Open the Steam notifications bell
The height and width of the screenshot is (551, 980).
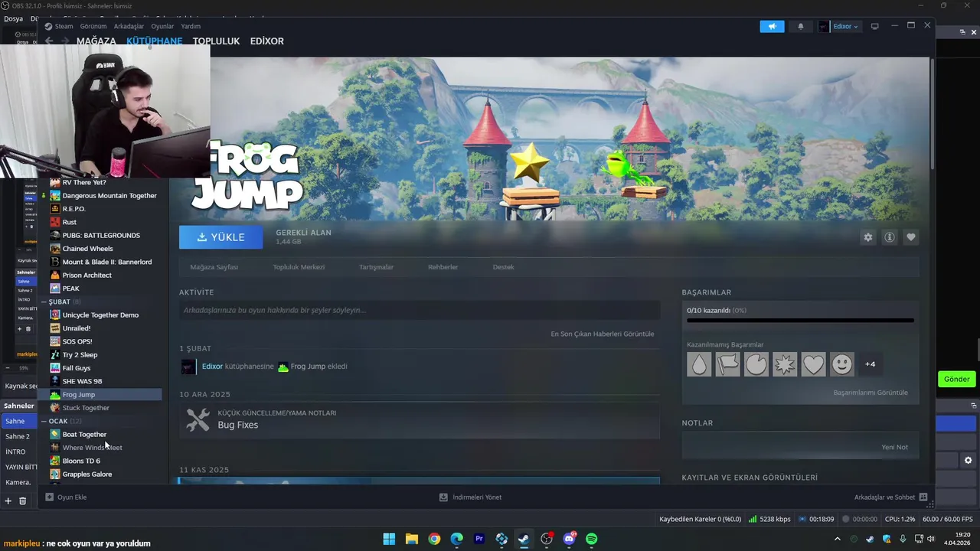tap(801, 26)
